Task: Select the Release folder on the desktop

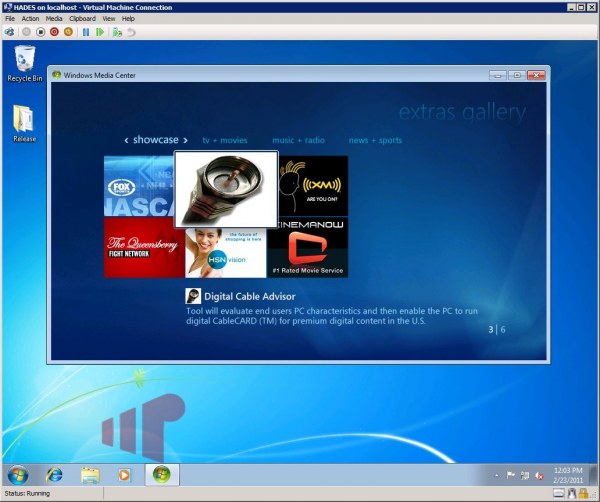Action: (24, 124)
